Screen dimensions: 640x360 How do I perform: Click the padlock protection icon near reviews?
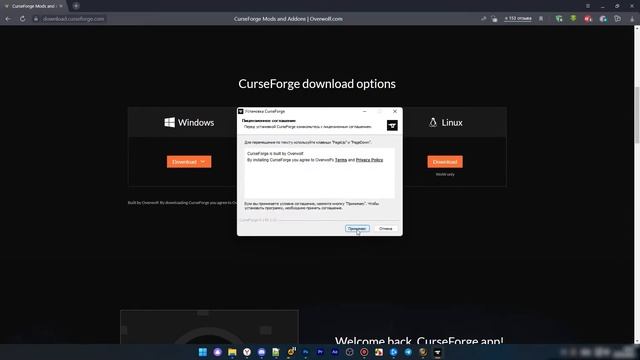click(x=494, y=19)
